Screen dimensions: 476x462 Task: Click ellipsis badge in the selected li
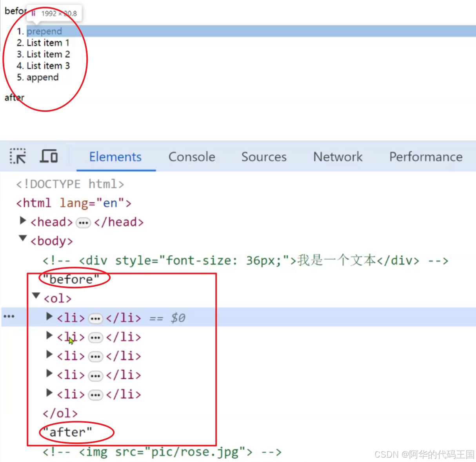click(96, 318)
